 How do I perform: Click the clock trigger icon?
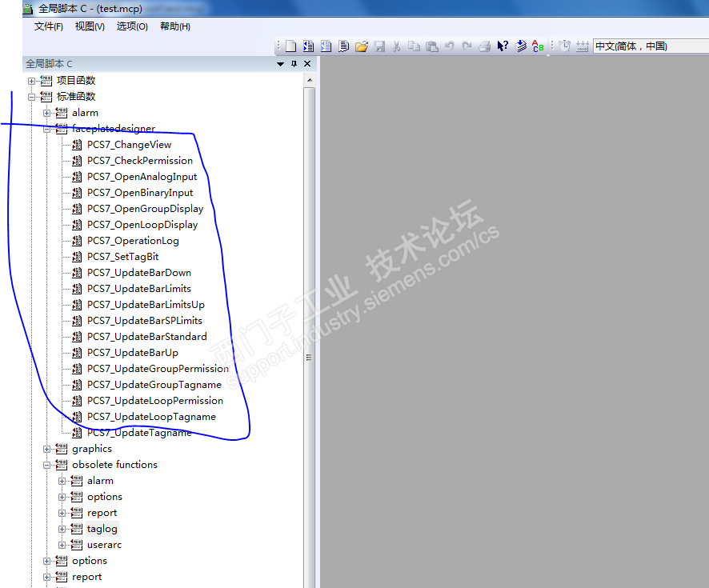tap(565, 46)
